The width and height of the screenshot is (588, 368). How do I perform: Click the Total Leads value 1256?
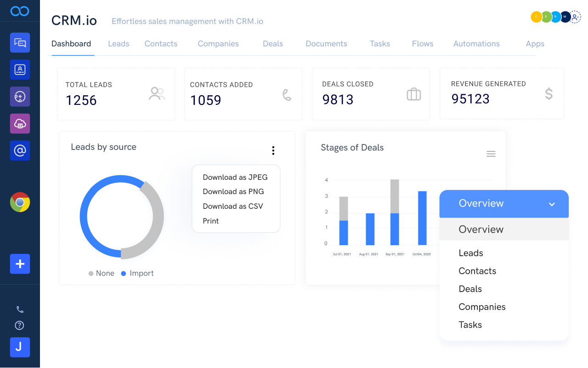pos(81,100)
